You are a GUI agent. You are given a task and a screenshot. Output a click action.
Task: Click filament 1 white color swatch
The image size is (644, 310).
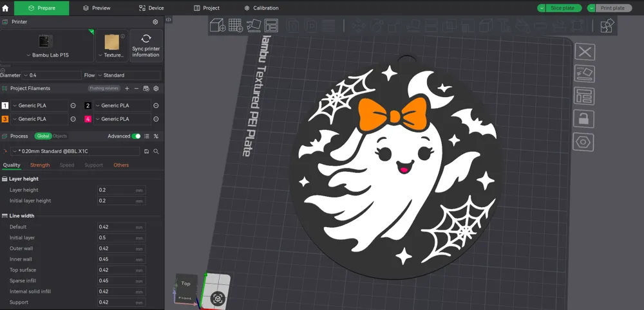(5, 105)
